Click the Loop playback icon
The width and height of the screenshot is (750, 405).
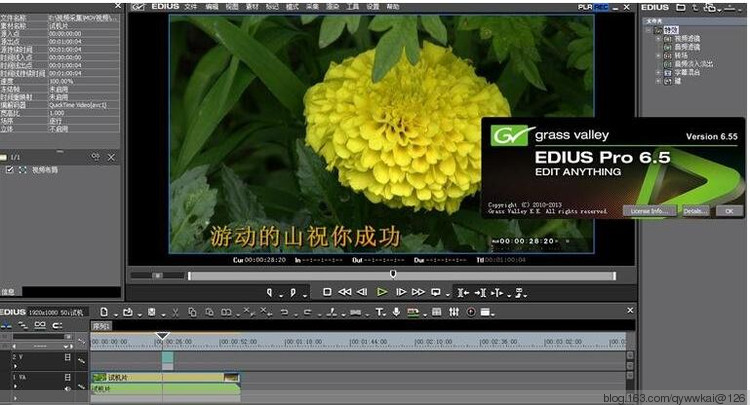pyautogui.click(x=436, y=292)
